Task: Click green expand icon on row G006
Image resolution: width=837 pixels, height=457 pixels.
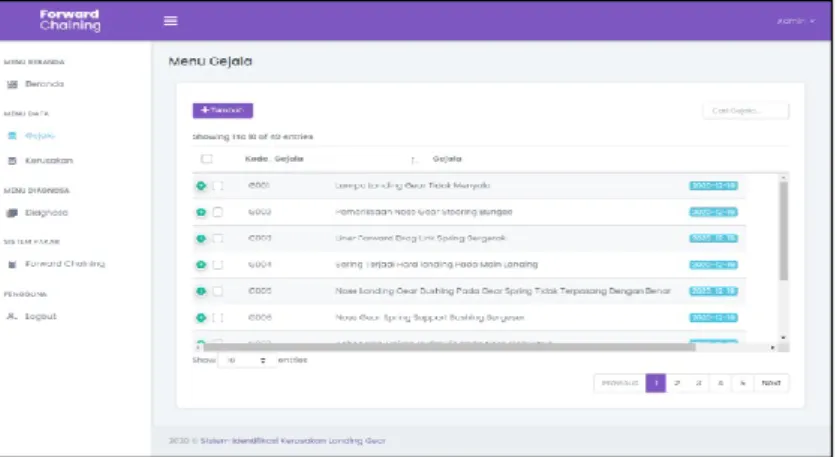Action: (201, 318)
